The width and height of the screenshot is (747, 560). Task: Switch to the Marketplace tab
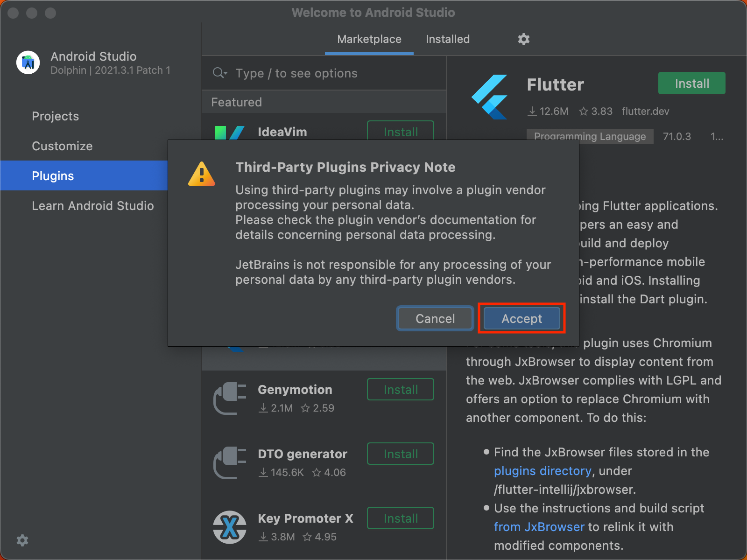369,39
